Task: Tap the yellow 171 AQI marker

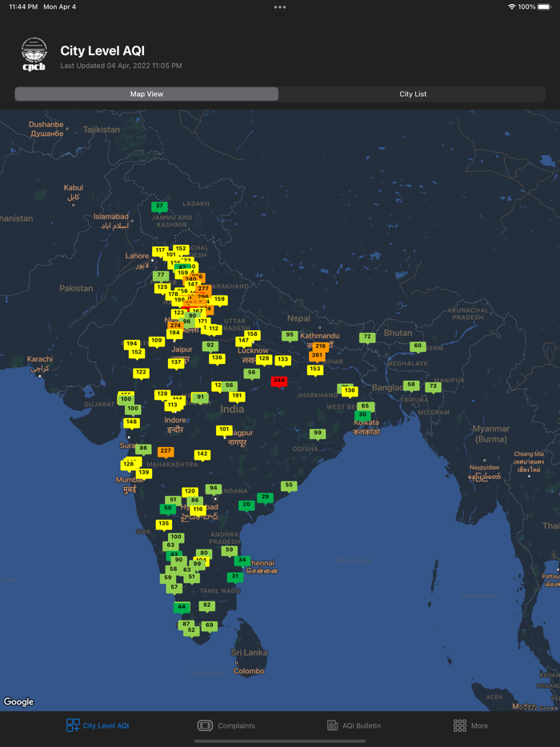Action: (203, 322)
